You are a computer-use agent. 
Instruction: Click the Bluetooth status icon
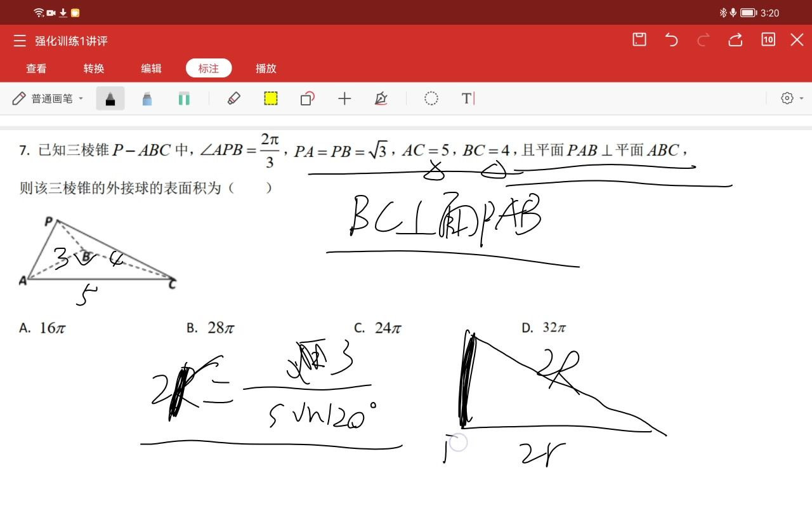(x=723, y=13)
